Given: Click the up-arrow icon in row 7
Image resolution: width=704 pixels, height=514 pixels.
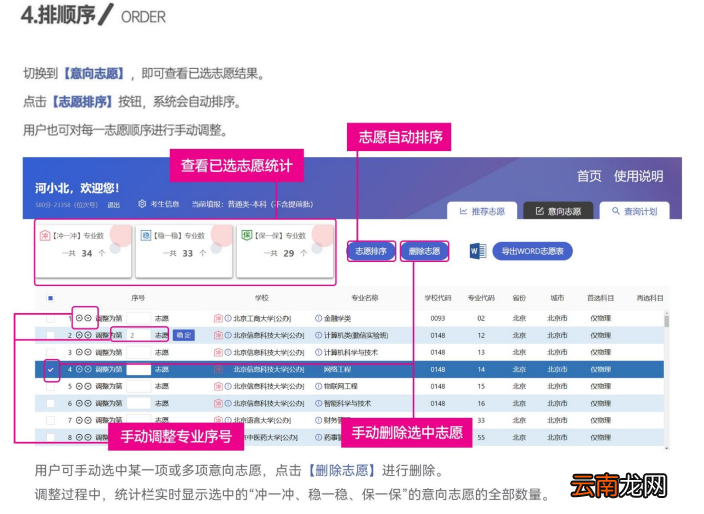Looking at the screenshot, I should pos(79,421).
